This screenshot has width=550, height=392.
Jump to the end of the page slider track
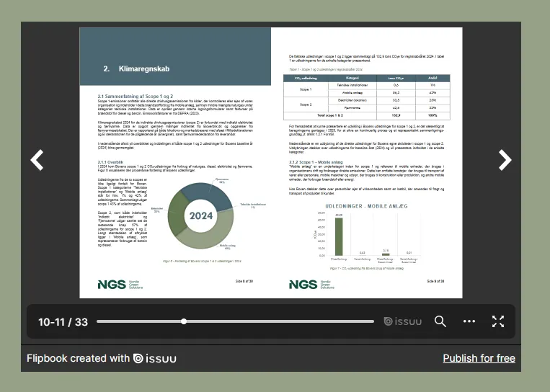point(373,321)
